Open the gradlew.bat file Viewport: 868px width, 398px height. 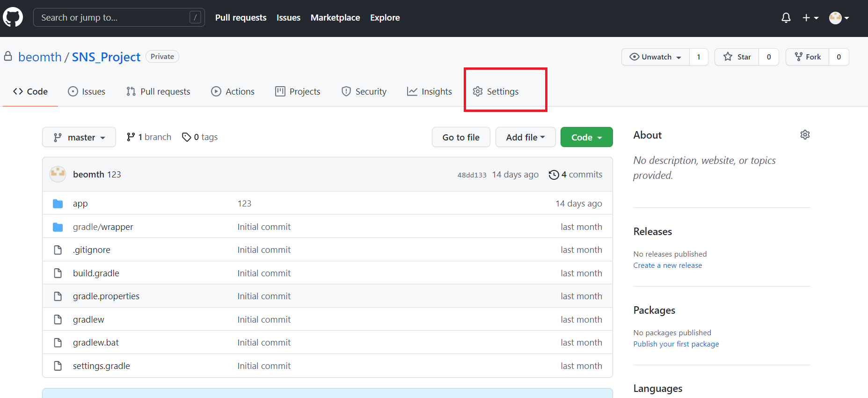point(96,342)
